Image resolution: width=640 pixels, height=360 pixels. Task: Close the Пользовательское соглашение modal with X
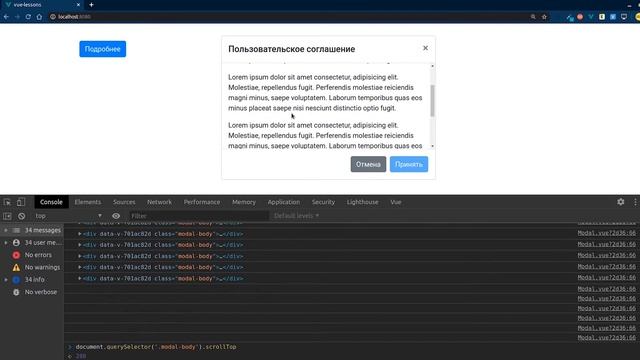[x=425, y=48]
